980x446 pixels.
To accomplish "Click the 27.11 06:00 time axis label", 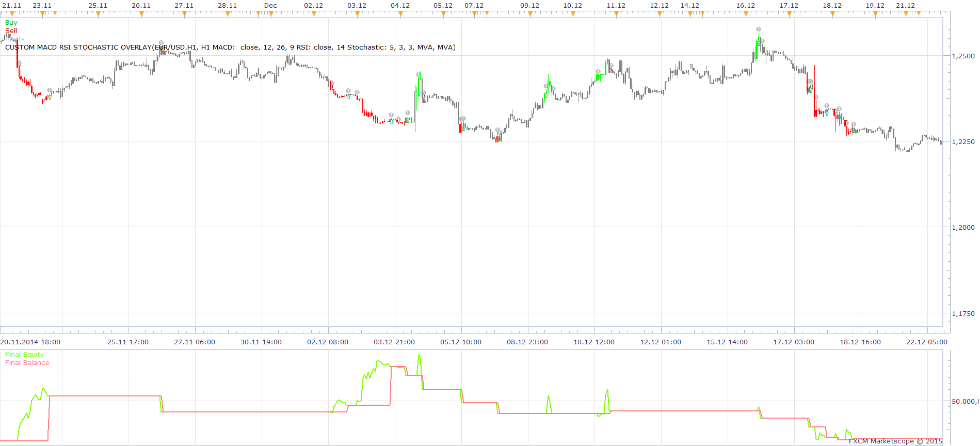I will pyautogui.click(x=195, y=342).
